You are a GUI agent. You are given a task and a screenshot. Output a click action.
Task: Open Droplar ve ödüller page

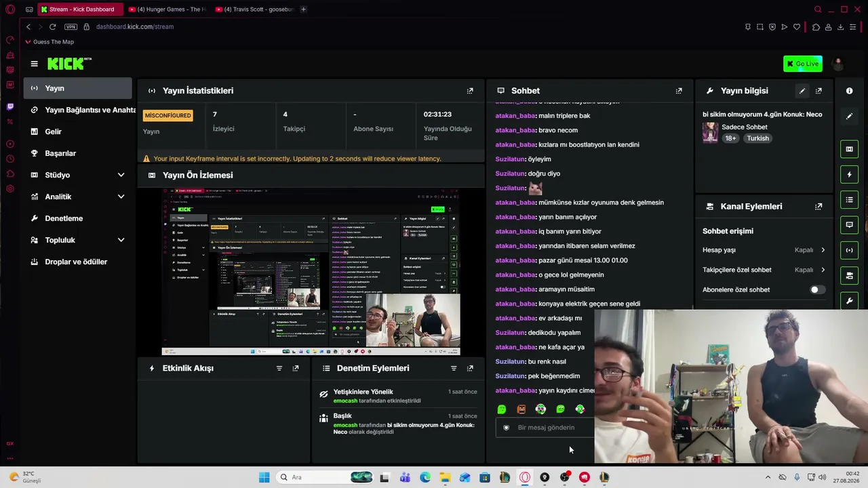coord(78,262)
